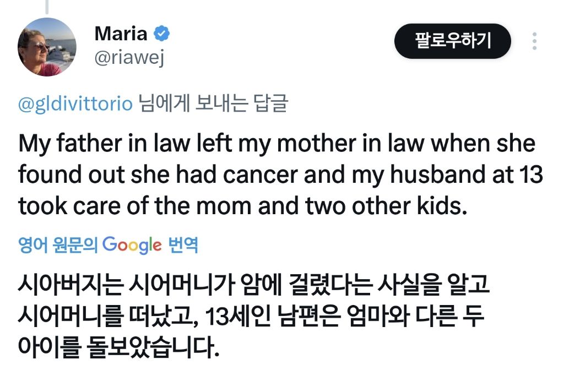Image resolution: width=564 pixels, height=392 pixels.
Task: Click the line starting "My father in law"
Action: (276, 144)
